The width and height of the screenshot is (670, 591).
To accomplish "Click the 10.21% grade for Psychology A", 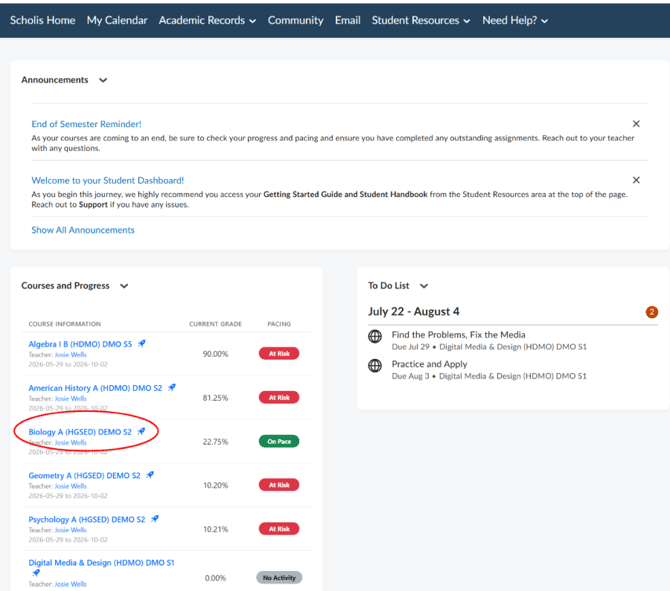I will 215,529.
